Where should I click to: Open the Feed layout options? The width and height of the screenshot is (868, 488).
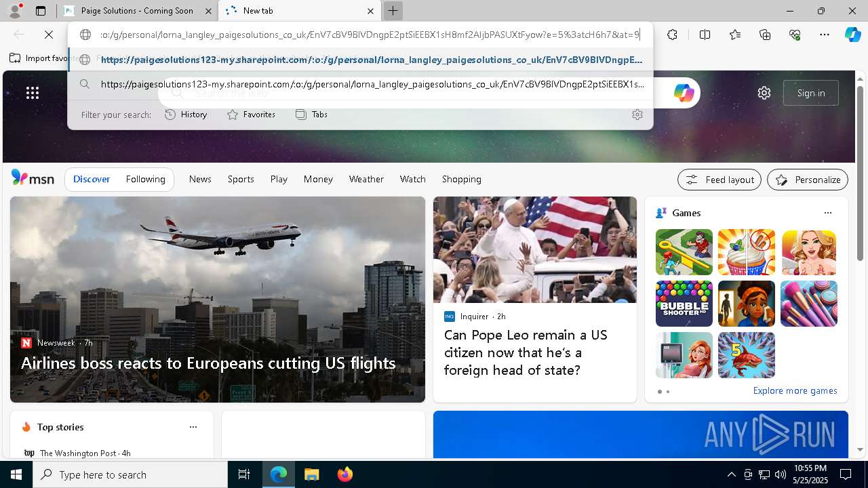(x=719, y=180)
